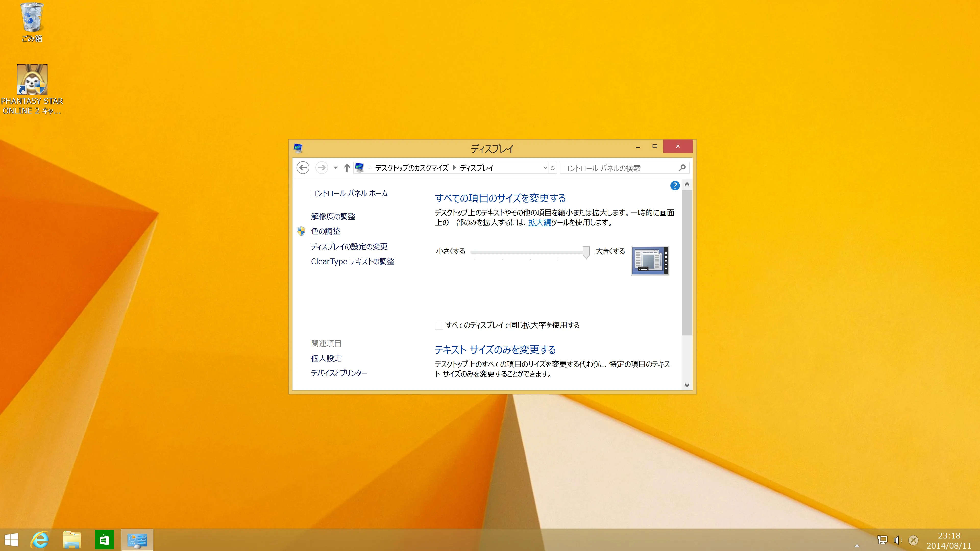
Task: Open ディスプレイの設定の変更 link
Action: click(x=349, y=246)
